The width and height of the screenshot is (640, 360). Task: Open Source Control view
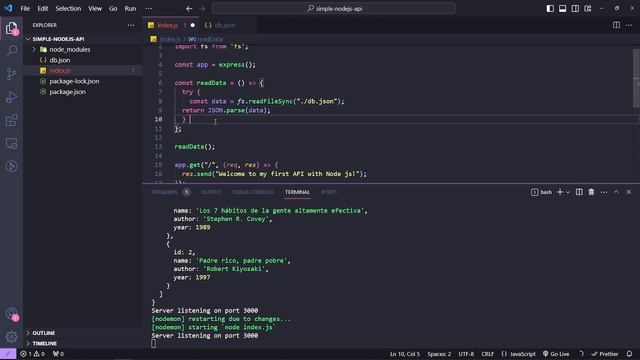click(11, 74)
